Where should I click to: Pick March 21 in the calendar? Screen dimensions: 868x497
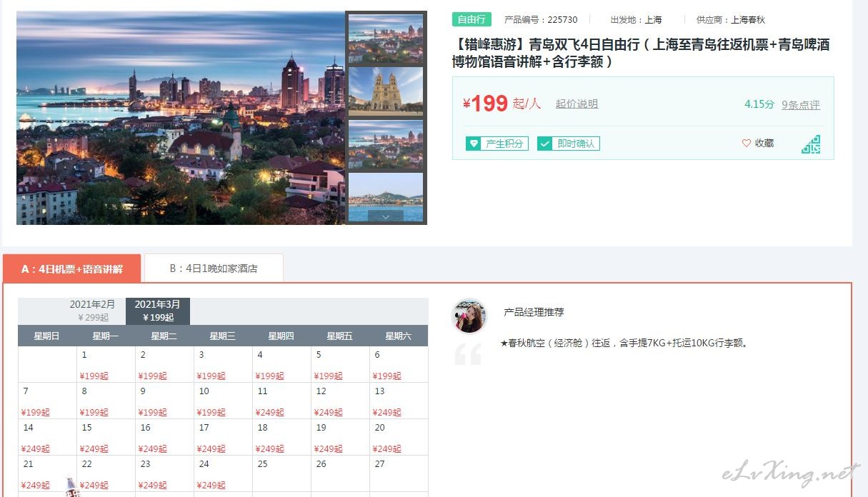(x=47, y=473)
